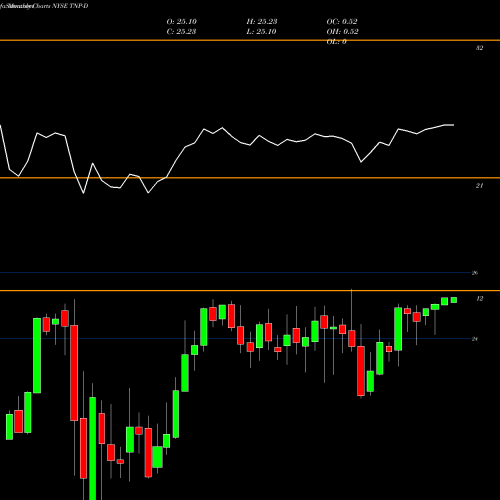
Task: Select the close value 'C: 25.23'
Action: point(181,32)
